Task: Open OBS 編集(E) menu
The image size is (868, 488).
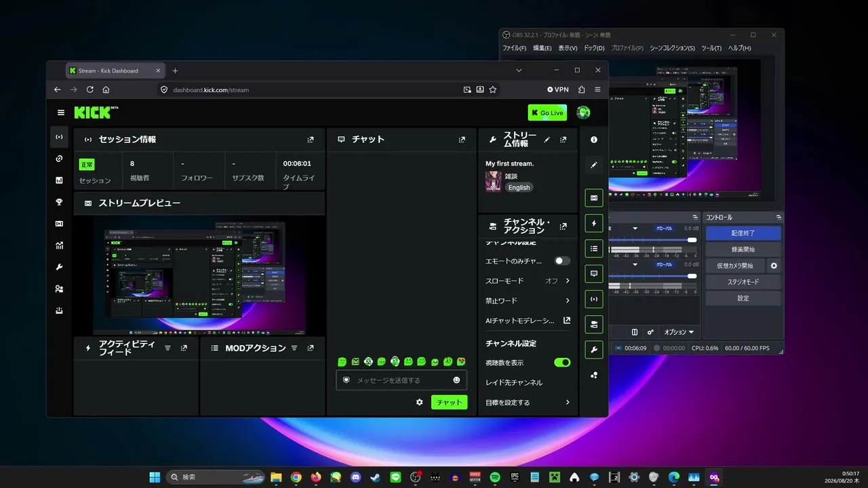Action: point(542,48)
